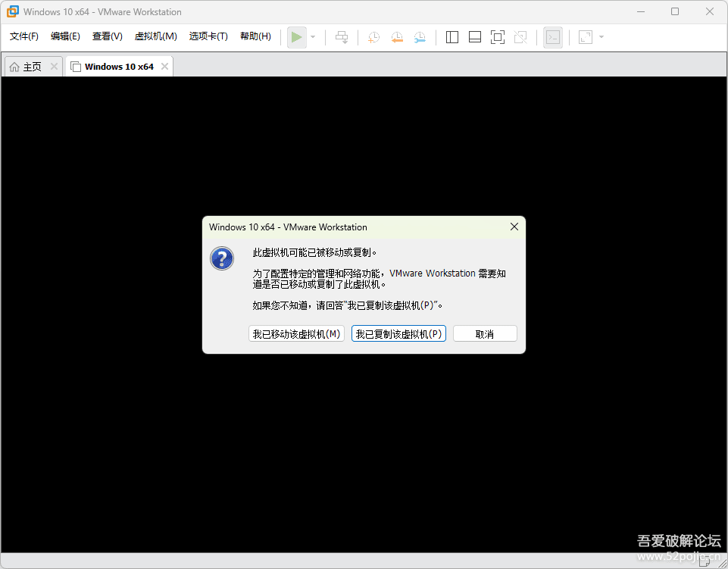Show the console view

click(552, 36)
